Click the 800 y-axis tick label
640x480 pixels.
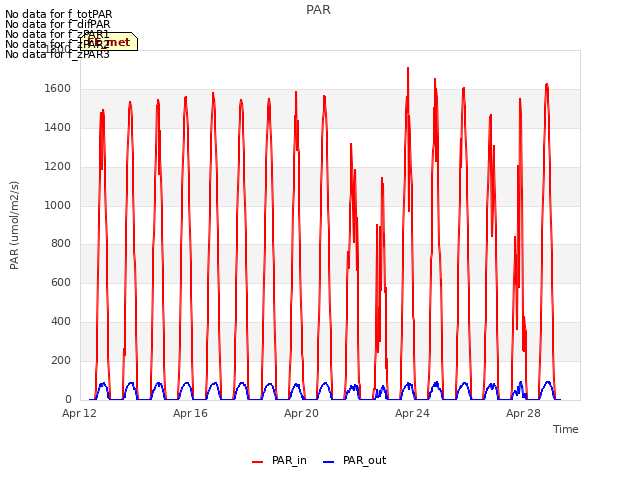[x=61, y=244]
